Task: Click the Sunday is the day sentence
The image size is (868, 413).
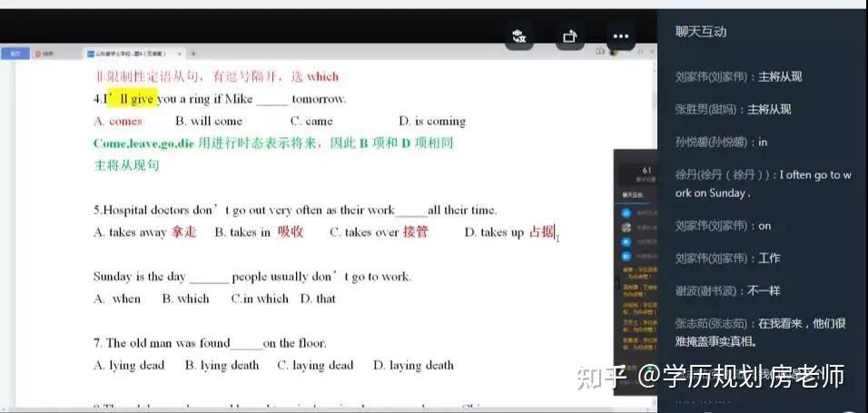Action: pyautogui.click(x=252, y=277)
